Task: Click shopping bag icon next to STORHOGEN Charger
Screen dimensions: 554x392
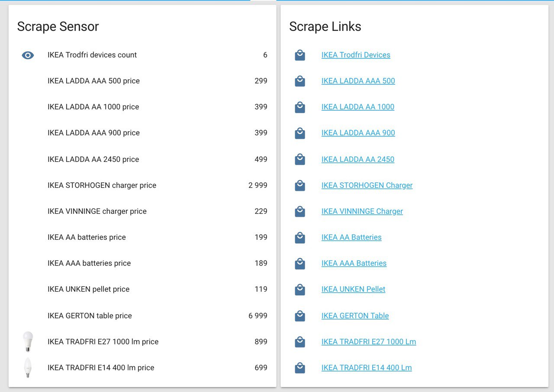Action: (300, 185)
